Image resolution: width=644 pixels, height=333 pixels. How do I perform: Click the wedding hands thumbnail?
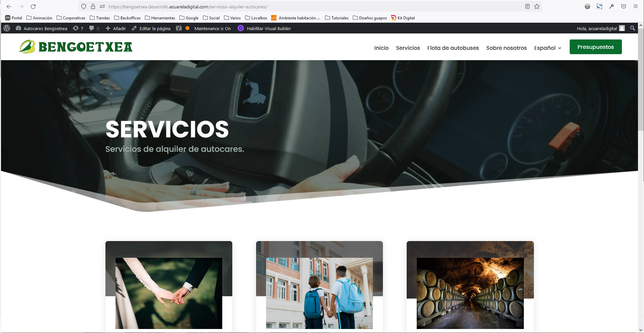(x=169, y=293)
